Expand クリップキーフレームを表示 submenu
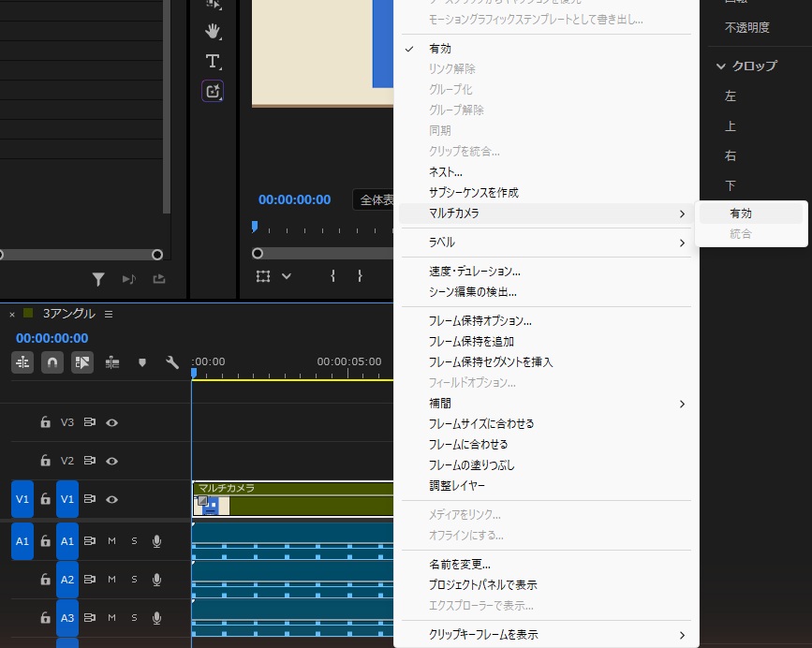Viewport: 812px width, 648px height. tap(545, 635)
